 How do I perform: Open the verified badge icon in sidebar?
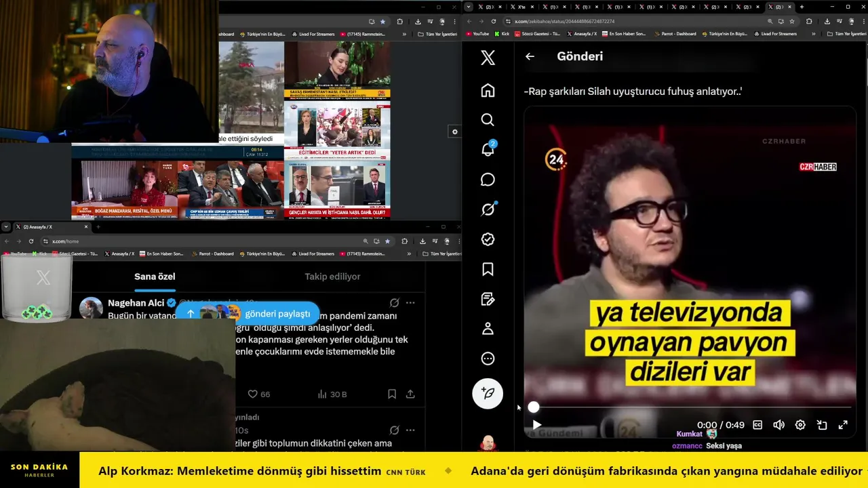click(488, 239)
